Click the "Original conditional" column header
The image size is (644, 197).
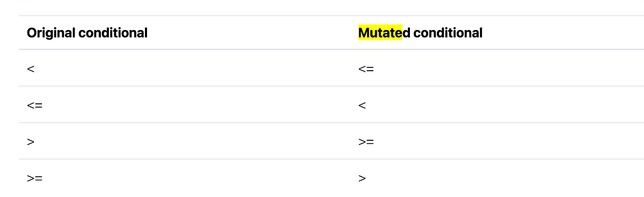click(x=87, y=33)
